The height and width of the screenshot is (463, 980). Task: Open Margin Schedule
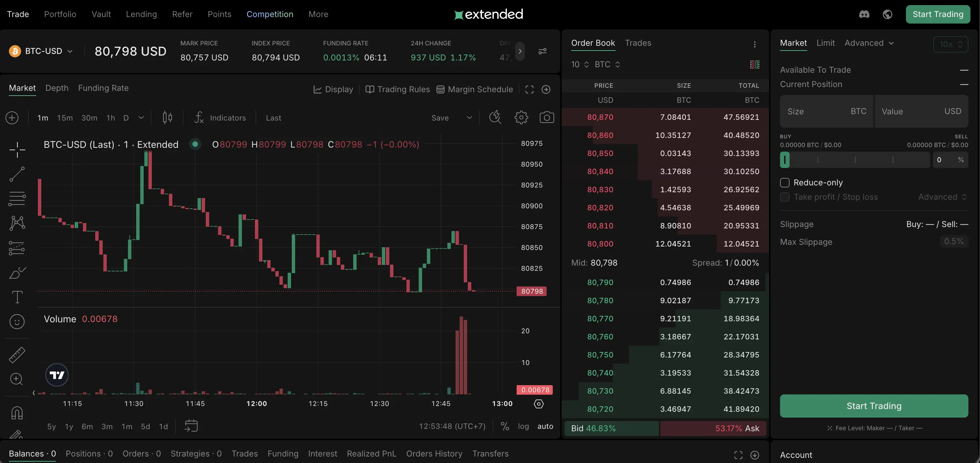click(474, 89)
